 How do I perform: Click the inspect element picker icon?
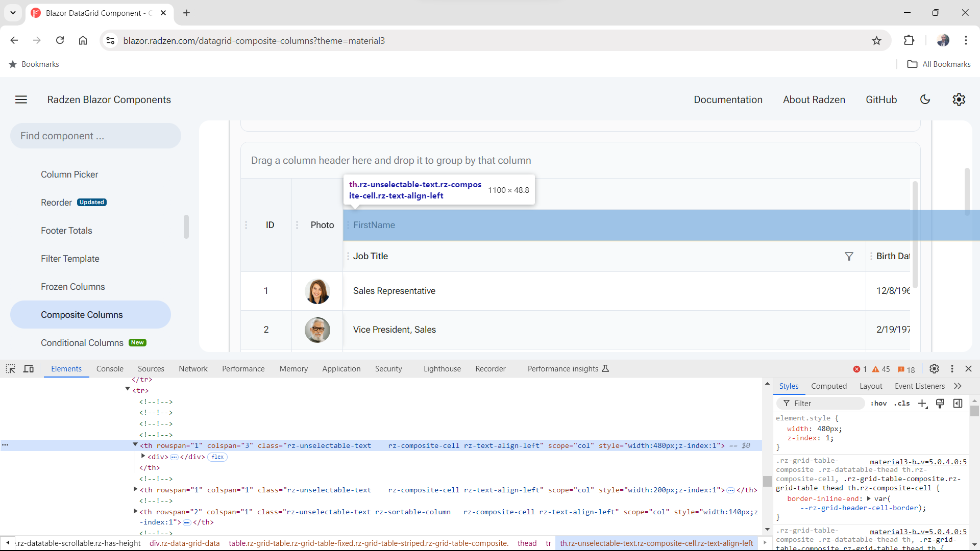[11, 369]
